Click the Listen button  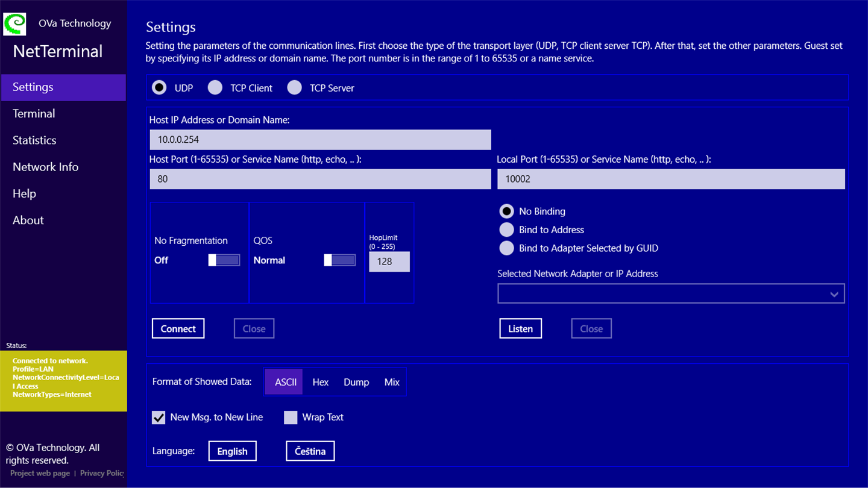click(x=521, y=329)
